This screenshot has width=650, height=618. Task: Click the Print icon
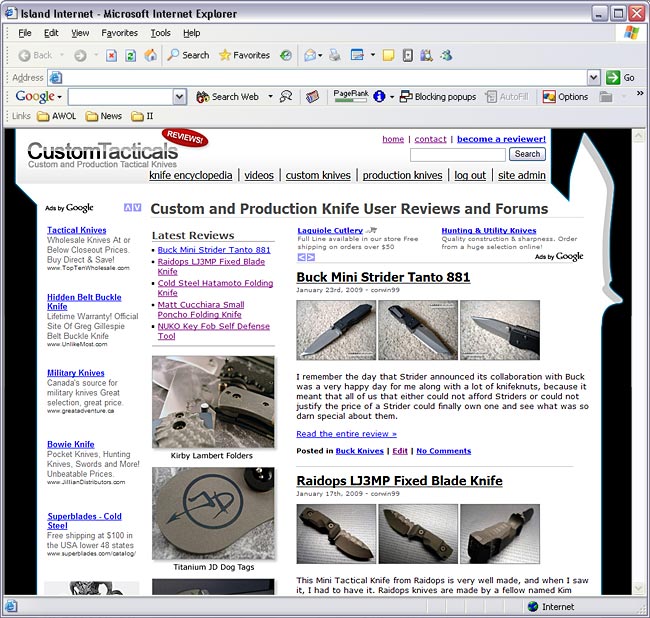335,55
